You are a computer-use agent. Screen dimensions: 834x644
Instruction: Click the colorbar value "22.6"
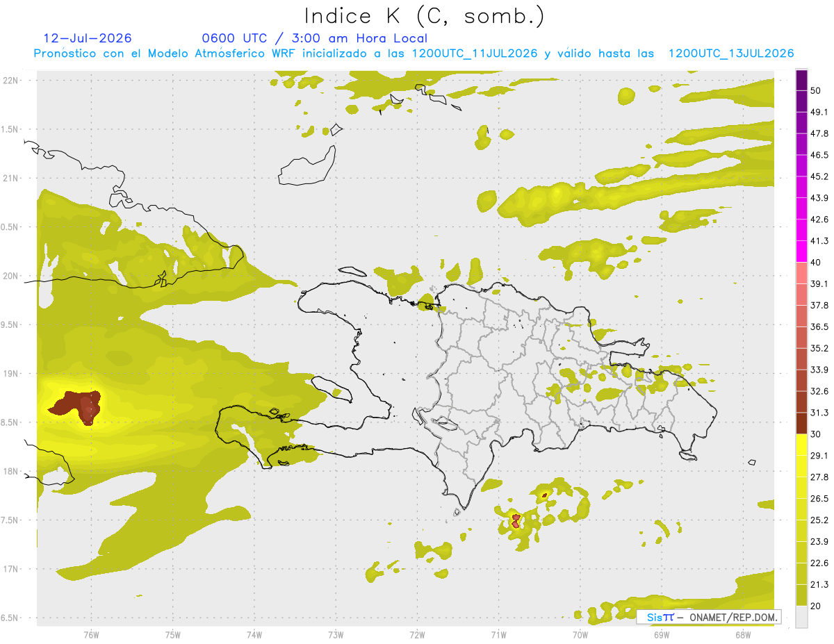point(819,563)
